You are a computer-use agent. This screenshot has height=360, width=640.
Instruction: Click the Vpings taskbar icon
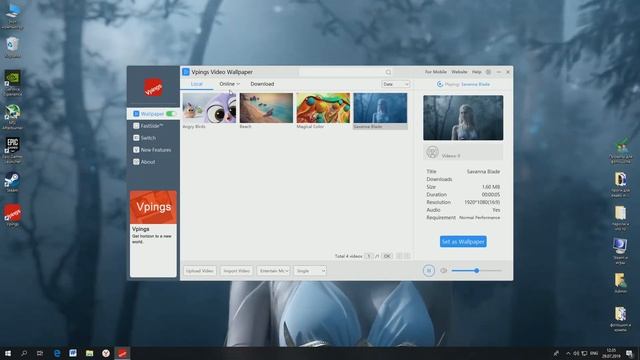point(122,353)
